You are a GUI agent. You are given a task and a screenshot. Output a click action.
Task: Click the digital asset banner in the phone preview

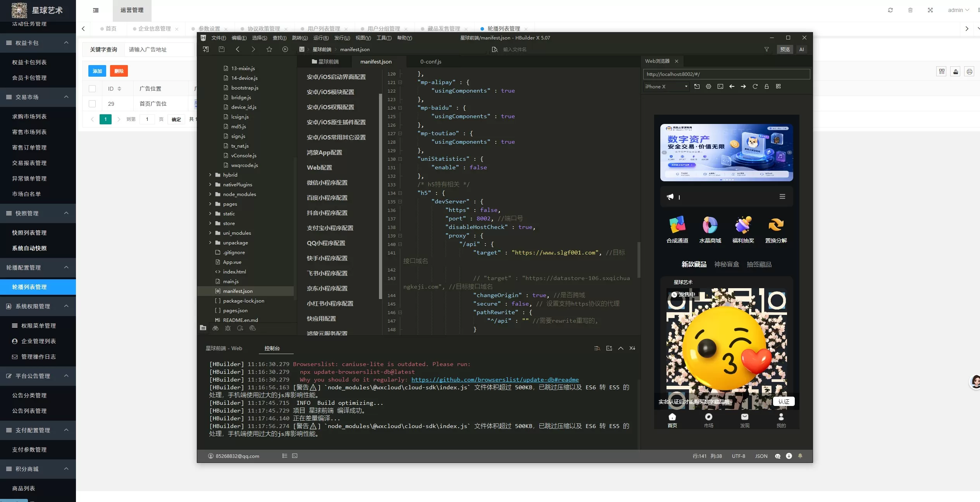coord(727,153)
